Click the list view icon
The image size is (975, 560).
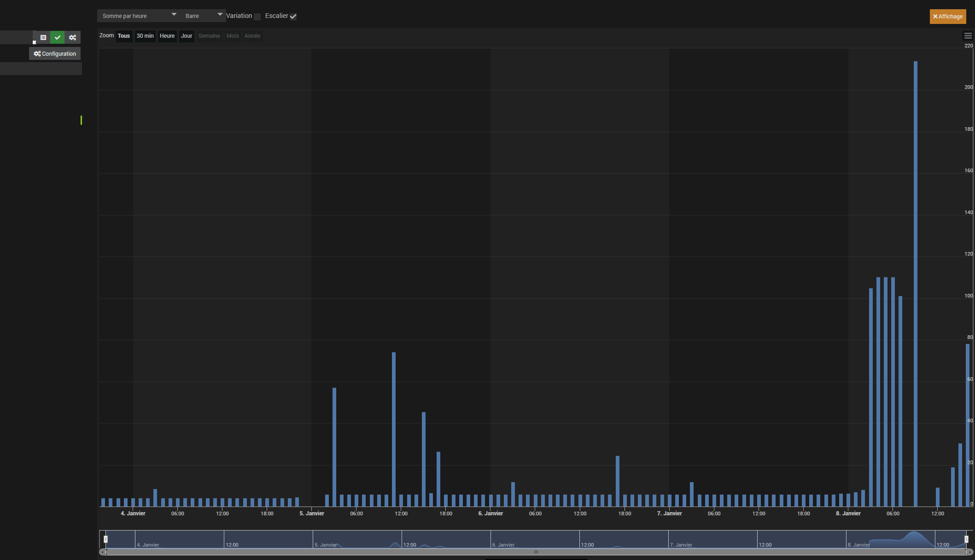pos(43,38)
